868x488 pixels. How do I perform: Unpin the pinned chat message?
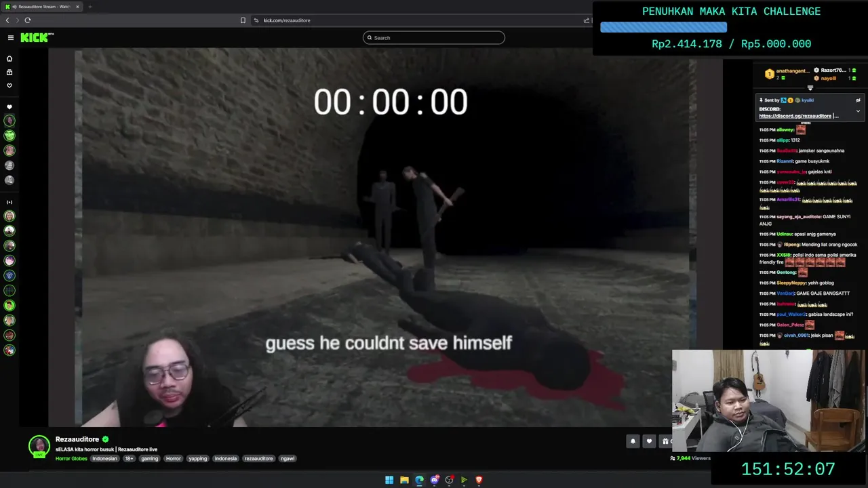[858, 100]
